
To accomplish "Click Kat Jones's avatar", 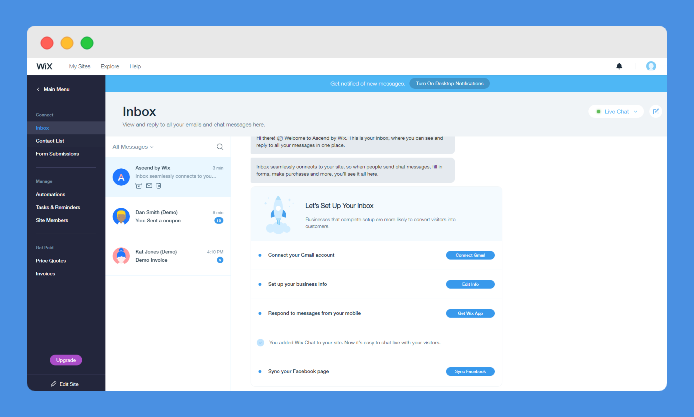I will pyautogui.click(x=121, y=256).
